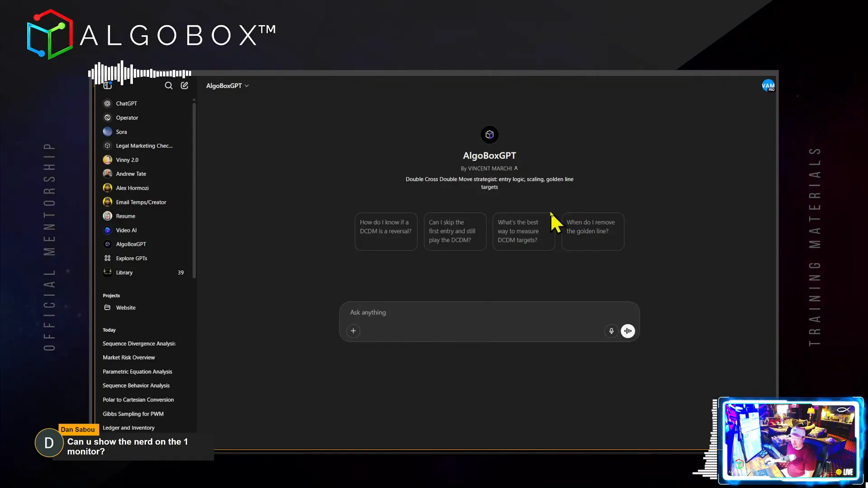Click the microphone dictate icon
The image size is (868, 488).
611,331
